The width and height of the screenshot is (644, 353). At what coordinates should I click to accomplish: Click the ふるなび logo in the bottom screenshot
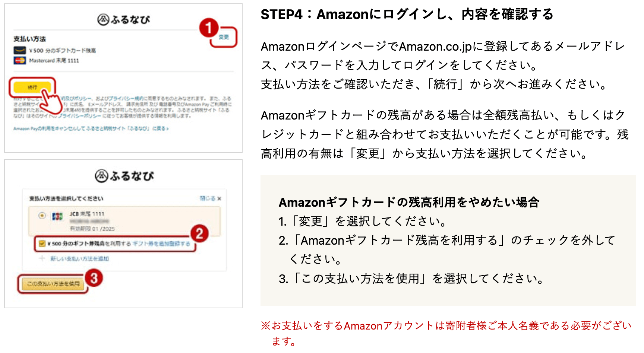click(124, 176)
